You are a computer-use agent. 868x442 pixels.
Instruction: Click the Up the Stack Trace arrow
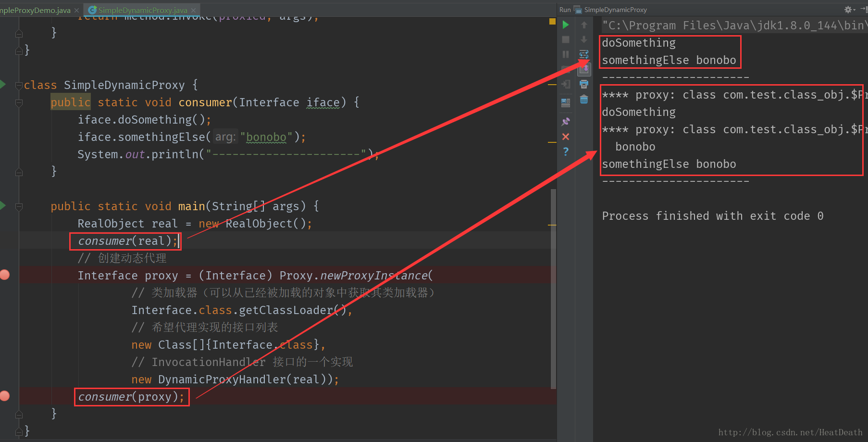coord(584,25)
